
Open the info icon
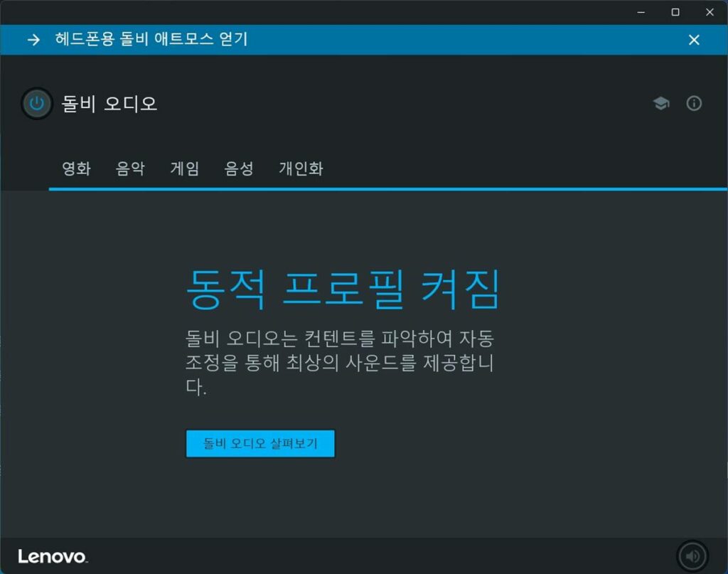(694, 103)
